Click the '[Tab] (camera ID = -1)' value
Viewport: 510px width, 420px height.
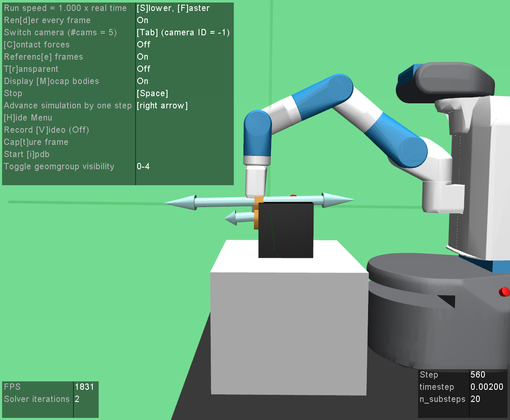(183, 32)
